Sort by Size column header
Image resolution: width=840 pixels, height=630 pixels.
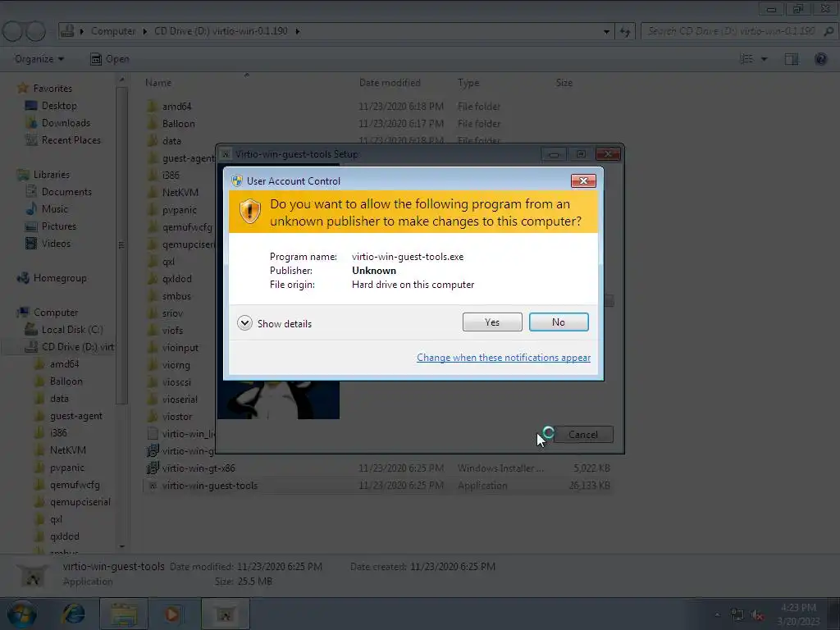point(564,83)
